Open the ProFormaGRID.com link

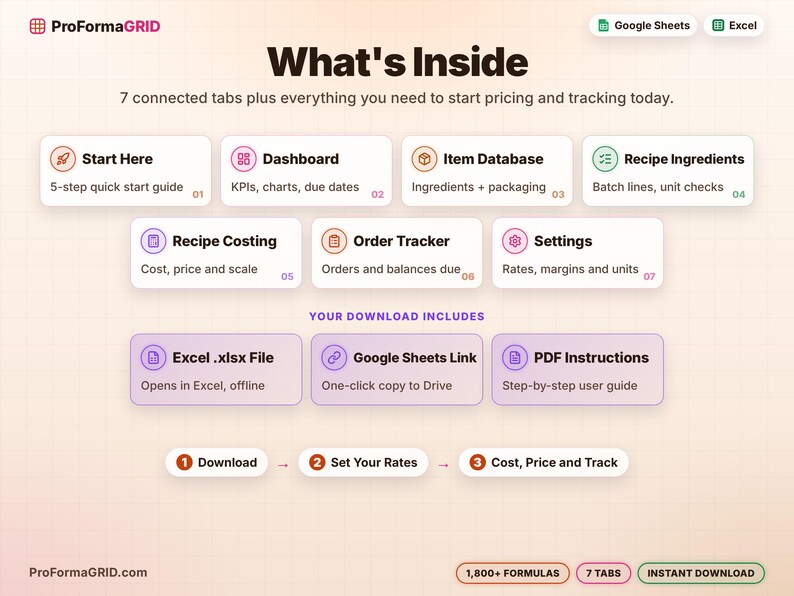click(88, 573)
